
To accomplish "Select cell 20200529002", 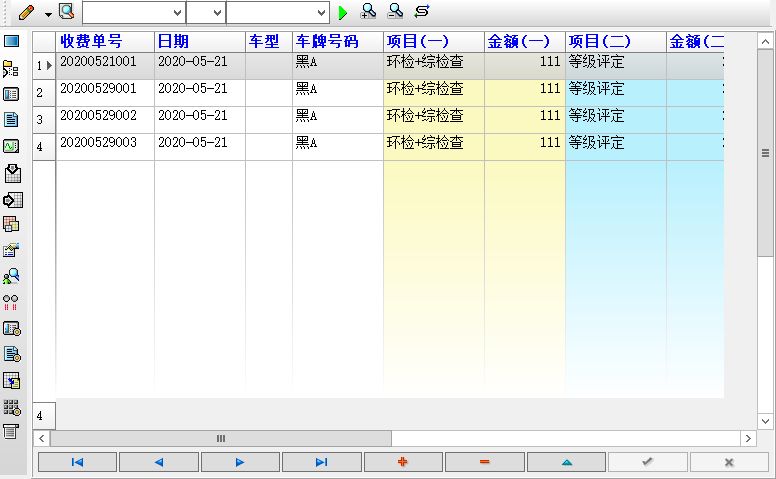I will pos(105,120).
